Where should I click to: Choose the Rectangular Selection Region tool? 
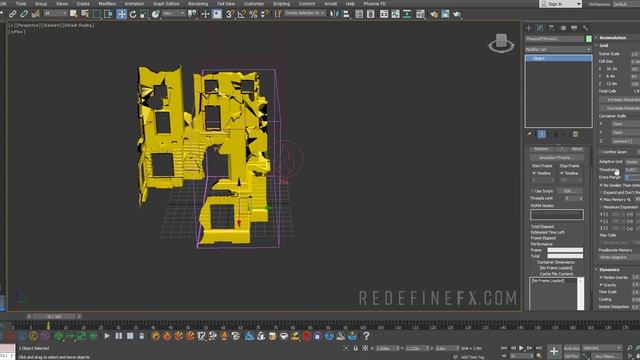click(97, 14)
